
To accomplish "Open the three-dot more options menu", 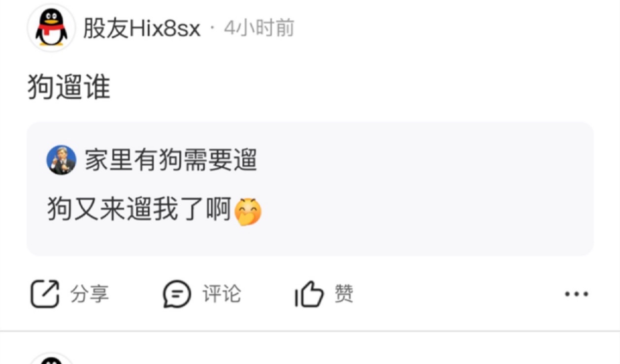I will (576, 294).
